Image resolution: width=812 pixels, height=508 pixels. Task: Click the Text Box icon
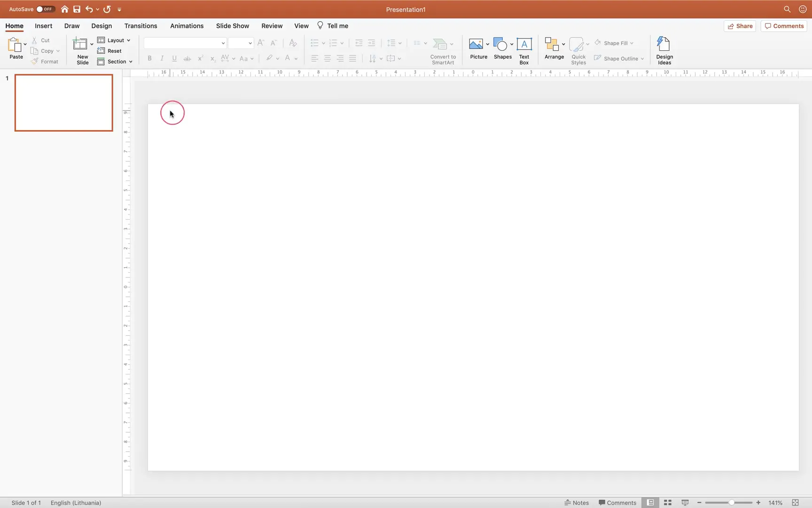pos(524,44)
